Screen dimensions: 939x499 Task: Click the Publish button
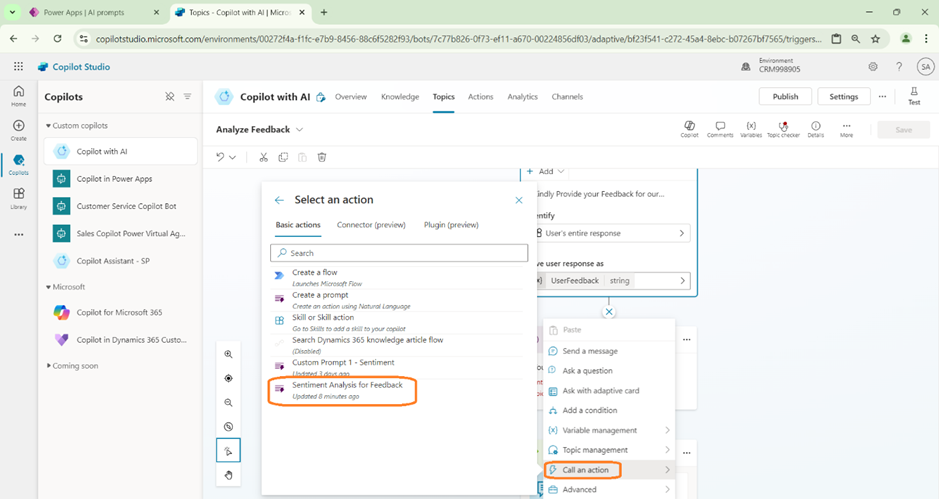[785, 97]
